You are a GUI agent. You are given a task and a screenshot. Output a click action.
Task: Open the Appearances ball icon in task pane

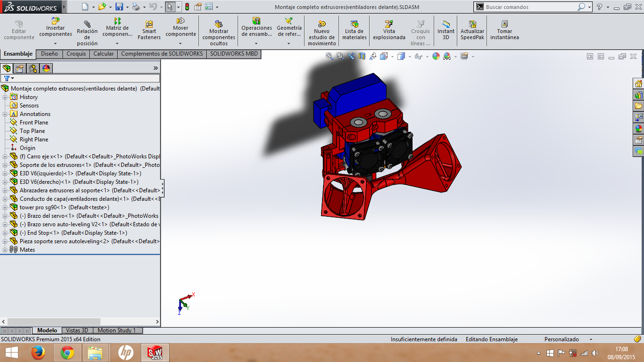click(x=639, y=129)
